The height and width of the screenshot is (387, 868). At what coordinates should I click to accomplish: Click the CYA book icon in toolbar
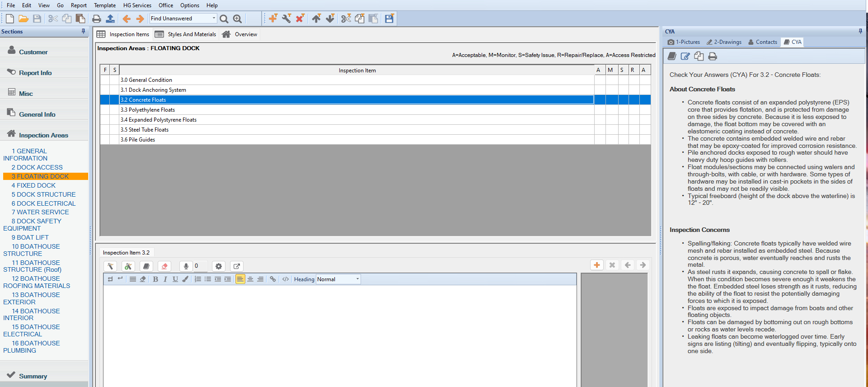click(x=672, y=56)
